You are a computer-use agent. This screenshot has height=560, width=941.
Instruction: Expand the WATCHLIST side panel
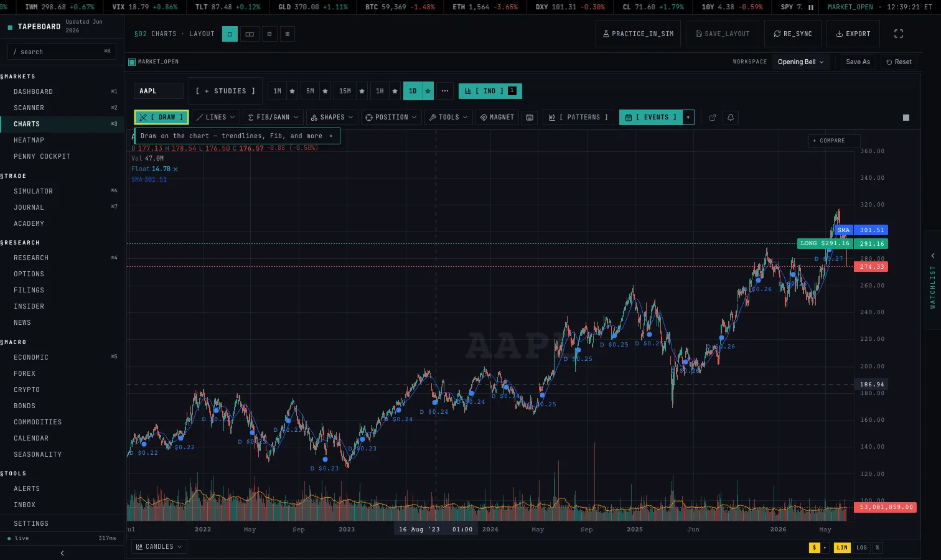tap(932, 280)
